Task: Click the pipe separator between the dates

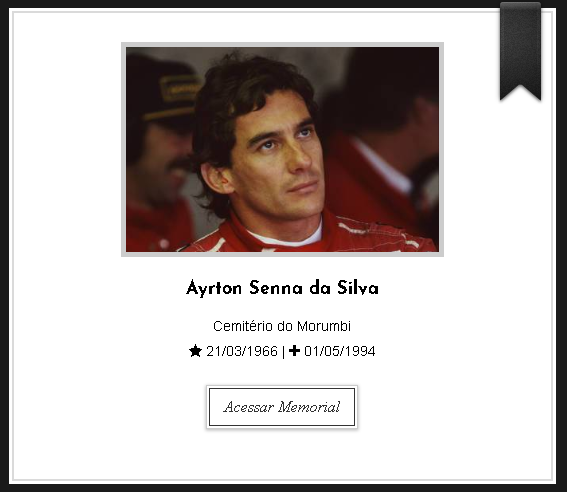Action: pos(283,352)
